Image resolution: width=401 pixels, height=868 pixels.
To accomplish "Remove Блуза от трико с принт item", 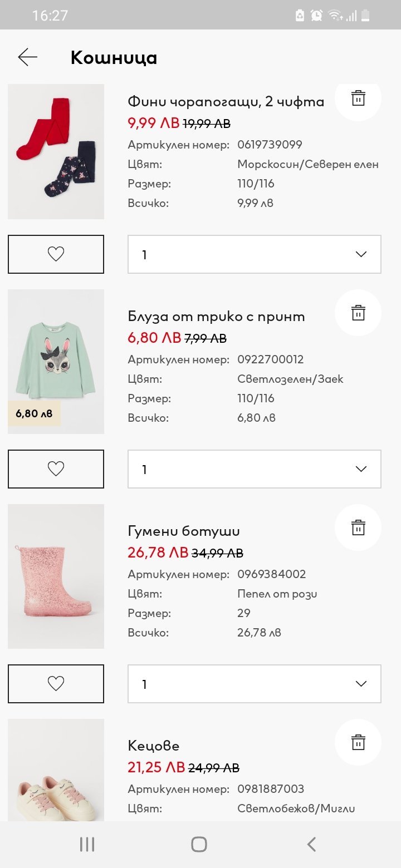I will 358,313.
